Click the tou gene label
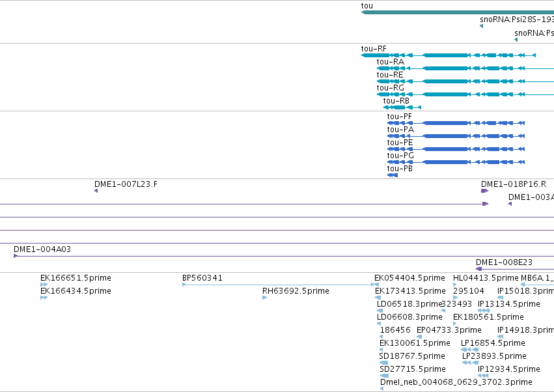 coord(367,6)
